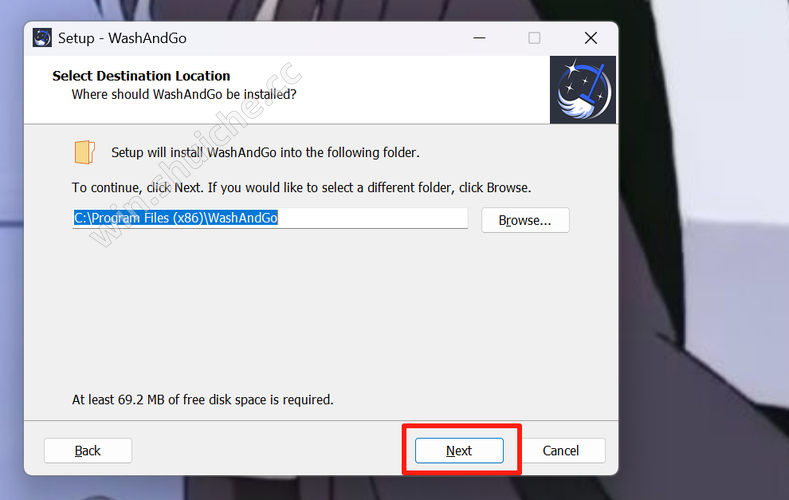This screenshot has height=500, width=789.
Task: Click the destination folder path field
Action: 270,218
